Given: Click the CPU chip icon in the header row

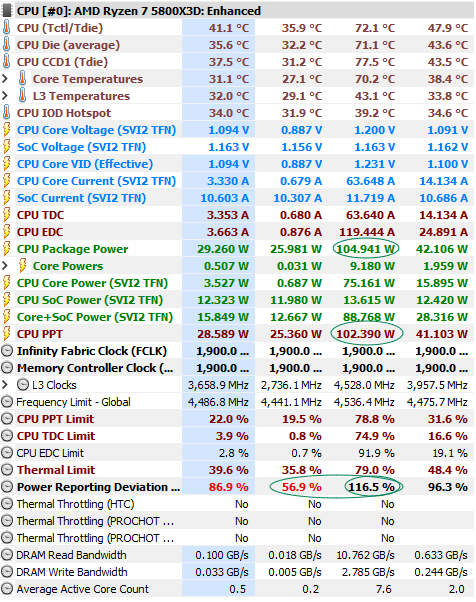Looking at the screenshot, I should point(7,10).
